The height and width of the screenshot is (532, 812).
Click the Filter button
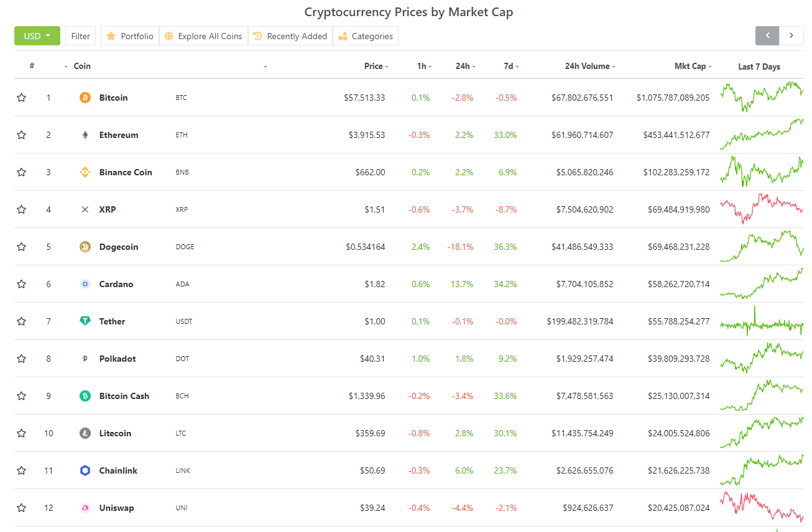[80, 36]
